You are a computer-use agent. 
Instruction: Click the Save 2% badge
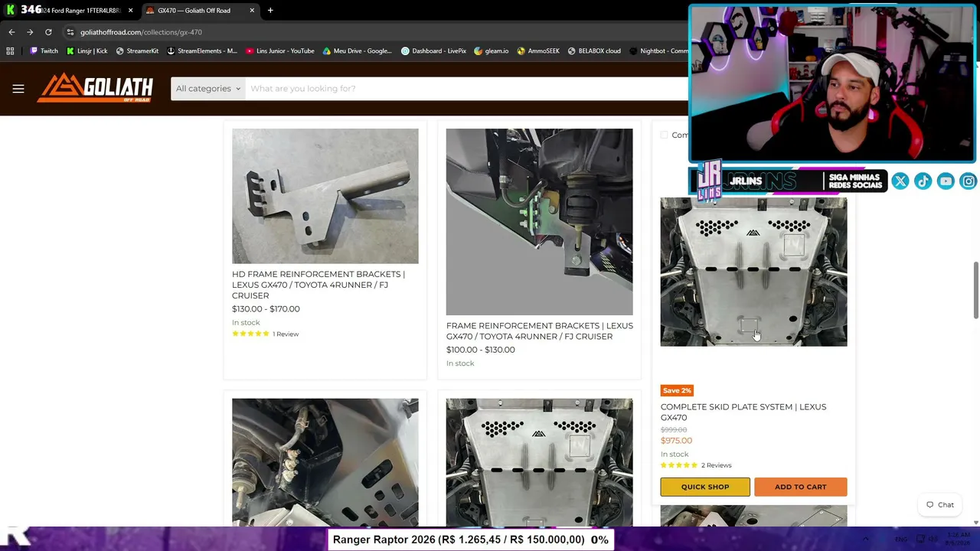pos(677,390)
